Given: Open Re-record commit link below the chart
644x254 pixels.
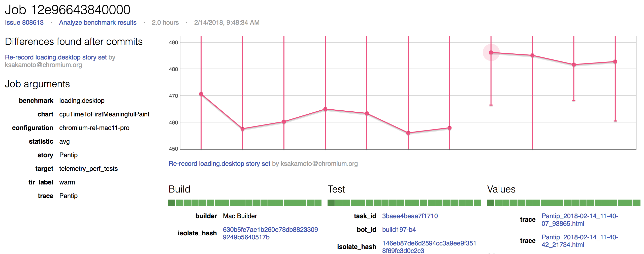Looking at the screenshot, I should coord(219,164).
